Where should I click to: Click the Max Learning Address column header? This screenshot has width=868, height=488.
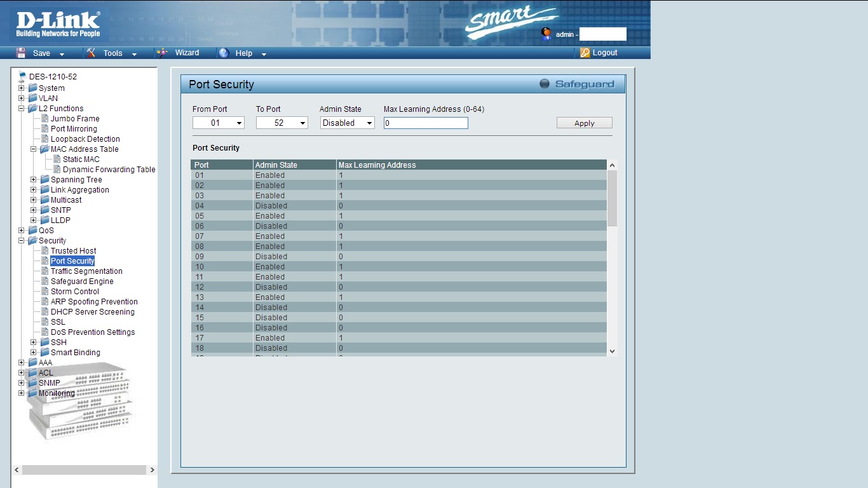coord(471,165)
